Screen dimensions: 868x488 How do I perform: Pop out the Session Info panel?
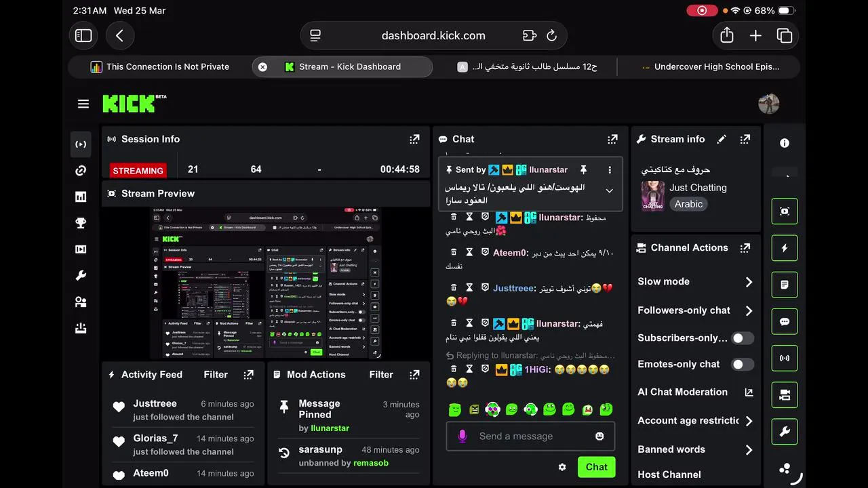tap(414, 139)
